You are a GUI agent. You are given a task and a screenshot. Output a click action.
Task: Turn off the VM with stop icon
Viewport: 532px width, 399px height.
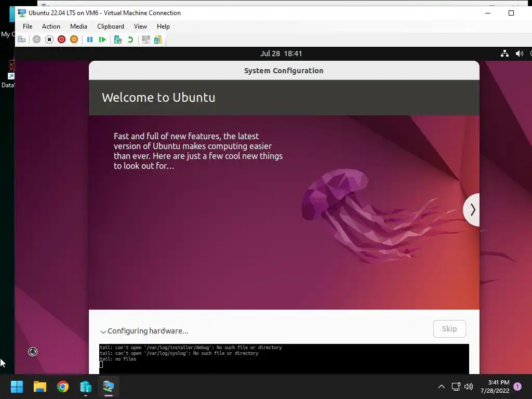tap(49, 39)
